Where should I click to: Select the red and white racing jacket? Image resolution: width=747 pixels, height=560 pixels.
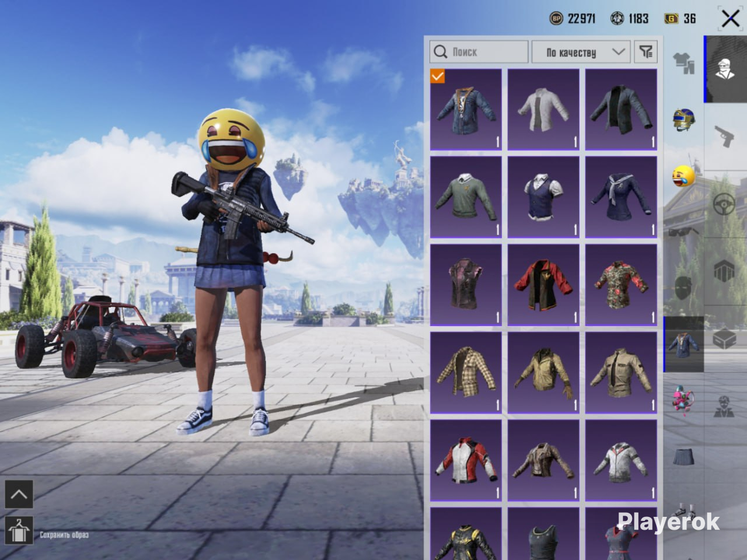(x=466, y=461)
